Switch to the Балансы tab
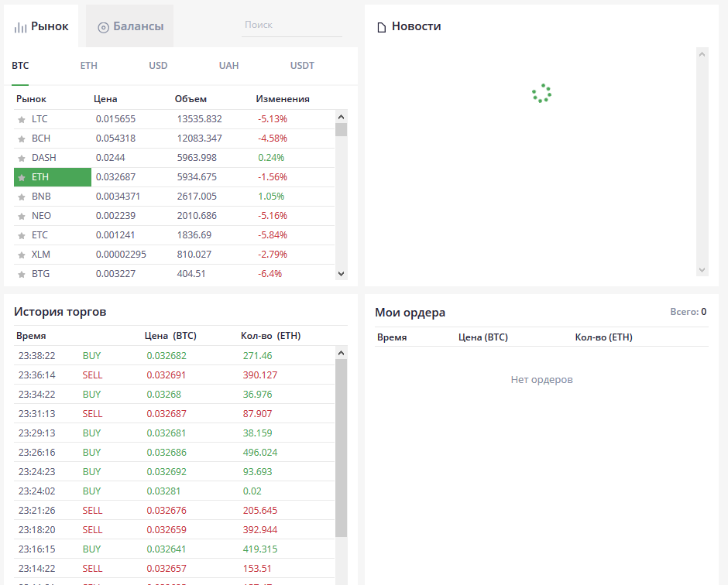This screenshot has width=728, height=585. point(130,26)
